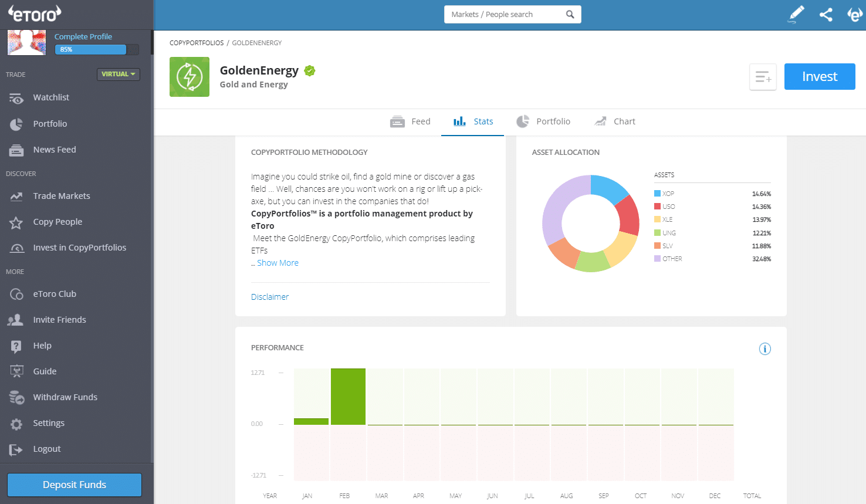Click the profile avatar picture
The width and height of the screenshot is (866, 504).
coord(26,43)
